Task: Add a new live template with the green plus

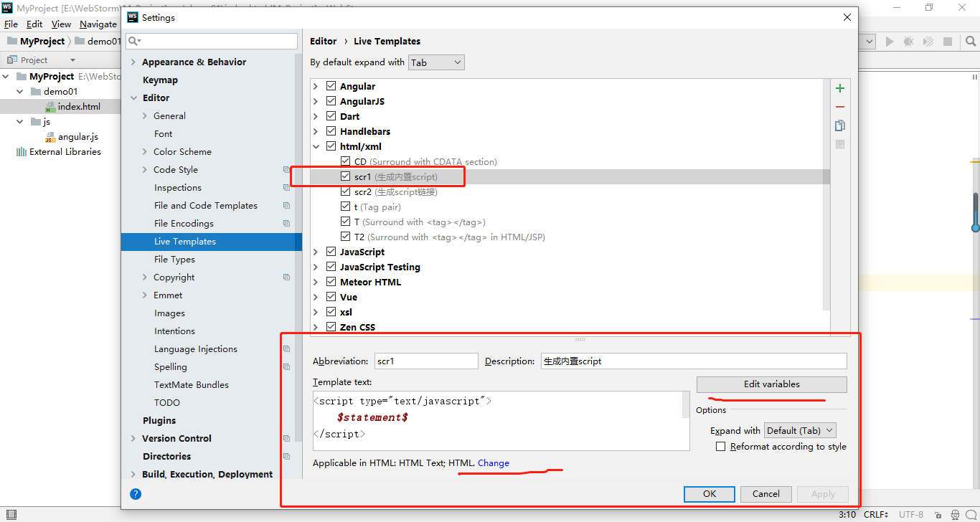Action: coord(840,88)
